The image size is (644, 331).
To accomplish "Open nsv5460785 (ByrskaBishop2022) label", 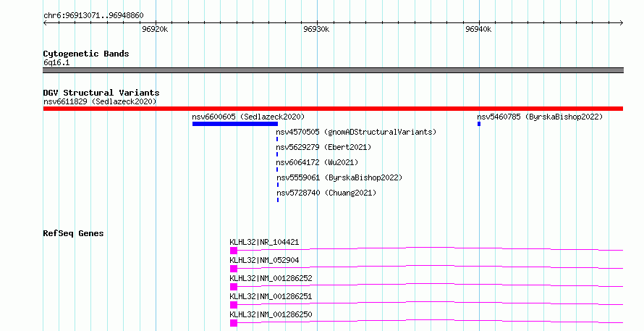I will click(x=540, y=117).
